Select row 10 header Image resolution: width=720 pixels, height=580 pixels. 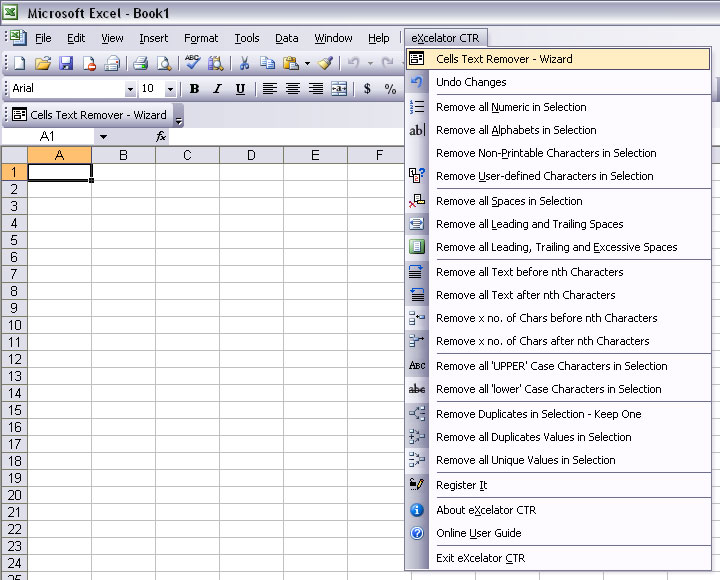point(14,325)
